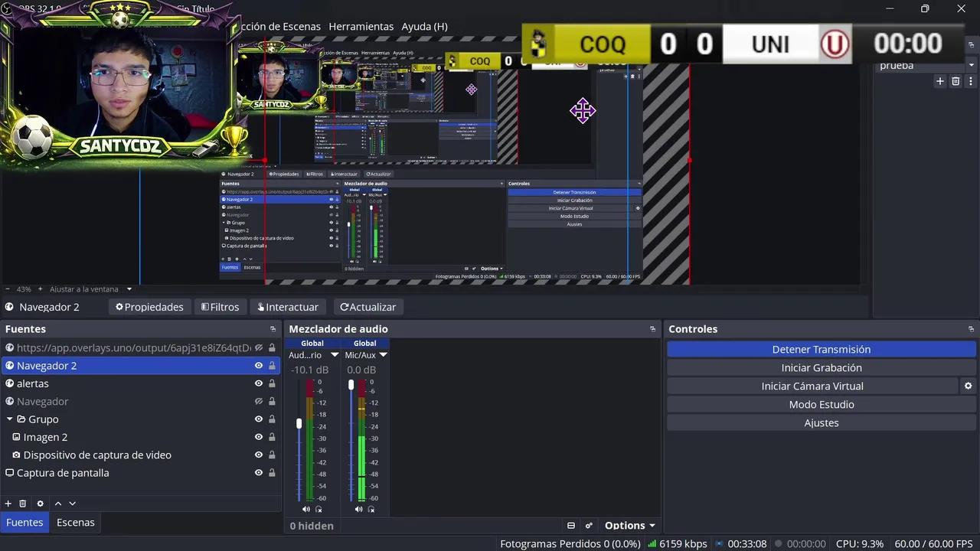Unlock the Captura de pantalla source lock

pos(272,473)
